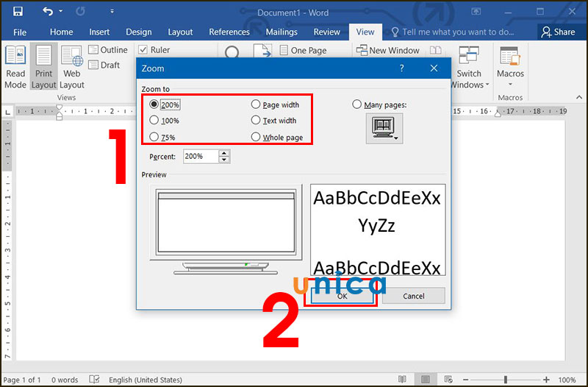
Task: Click English (United States) language
Action: point(146,380)
